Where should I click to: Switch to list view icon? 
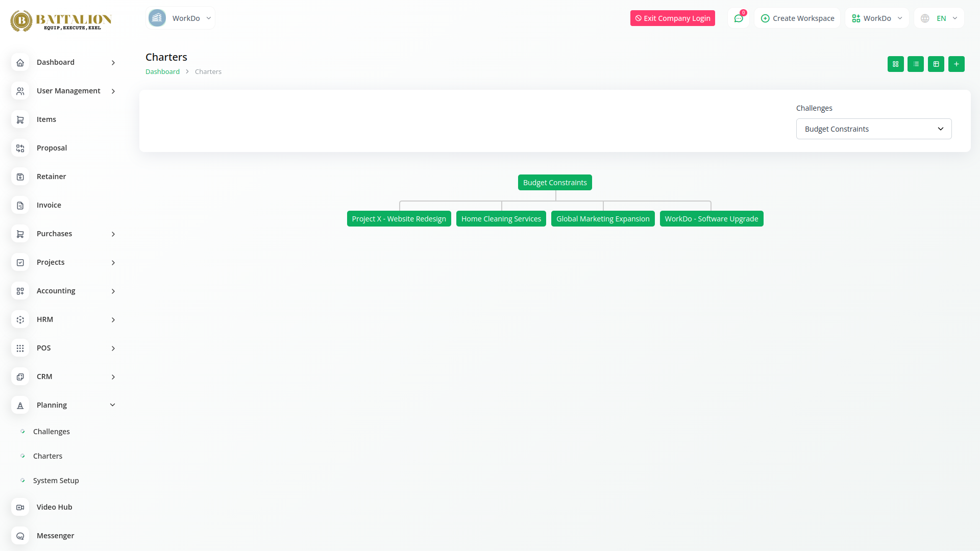coord(916,64)
